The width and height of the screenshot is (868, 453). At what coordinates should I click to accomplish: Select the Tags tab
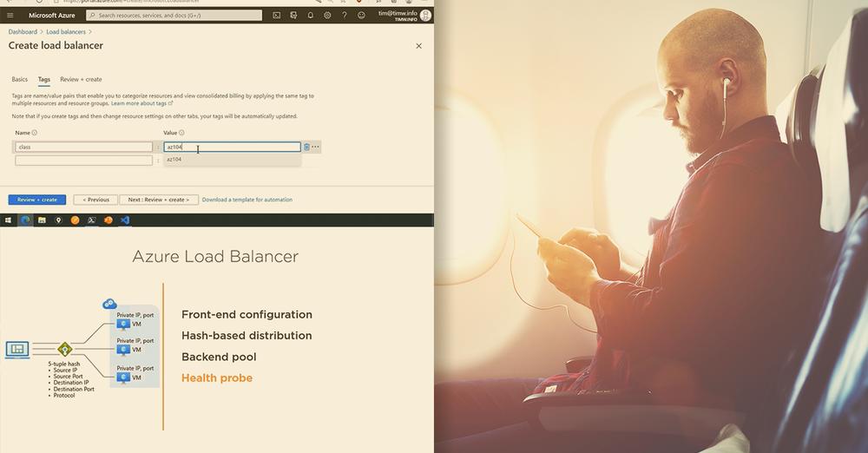(43, 79)
